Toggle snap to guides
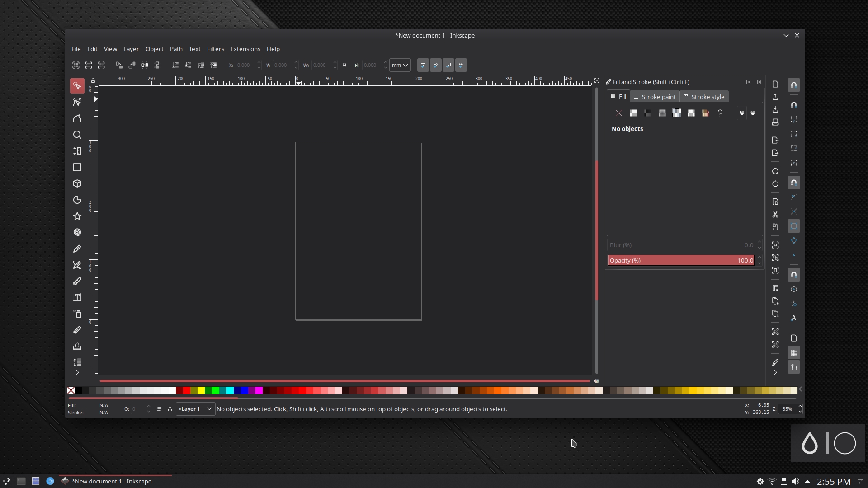Image resolution: width=868 pixels, height=488 pixels. 794,367
